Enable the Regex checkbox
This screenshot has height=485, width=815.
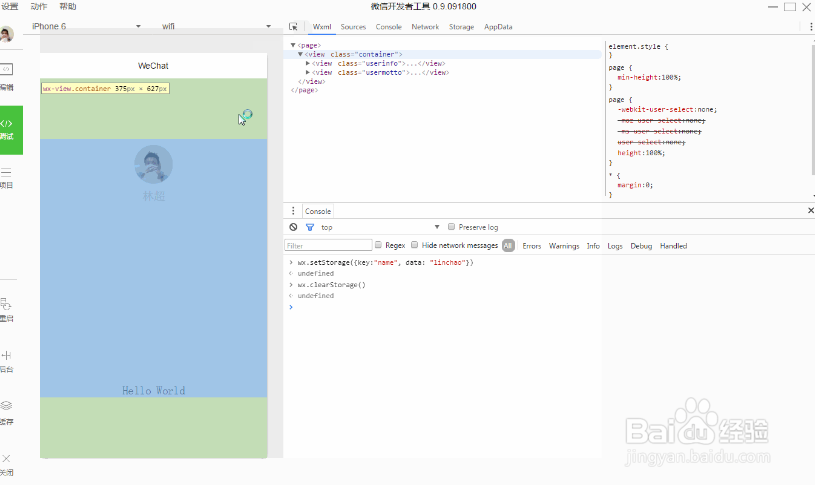click(378, 245)
